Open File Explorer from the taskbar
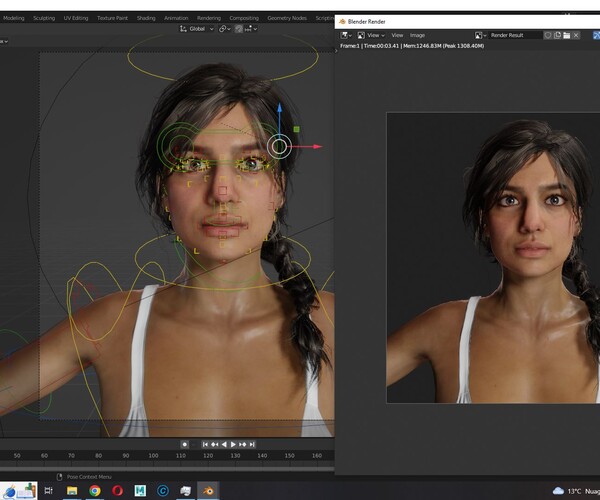 [72, 490]
